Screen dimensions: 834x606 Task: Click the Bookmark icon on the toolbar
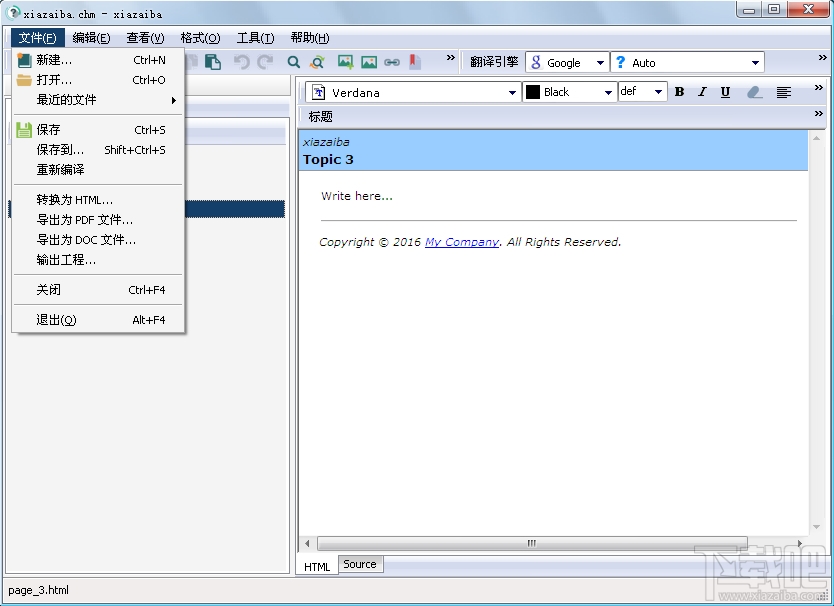coord(414,62)
